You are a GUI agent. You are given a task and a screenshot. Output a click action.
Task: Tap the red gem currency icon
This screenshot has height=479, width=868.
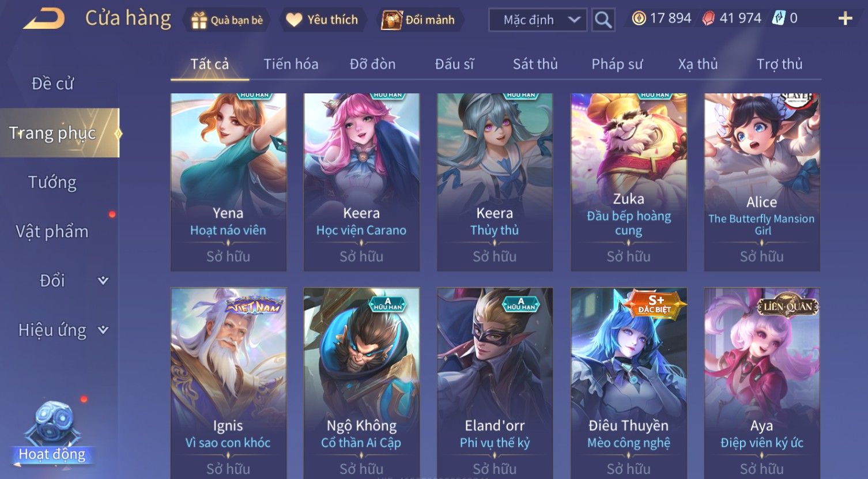pyautogui.click(x=708, y=18)
